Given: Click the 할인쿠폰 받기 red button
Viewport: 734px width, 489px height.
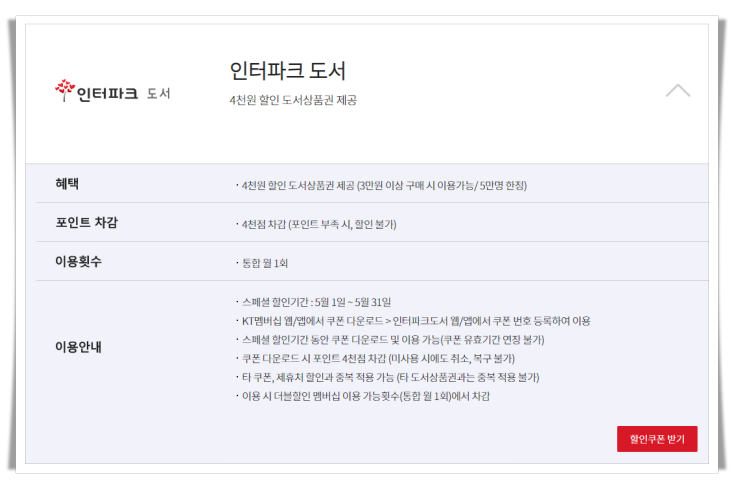Looking at the screenshot, I should coord(657,439).
